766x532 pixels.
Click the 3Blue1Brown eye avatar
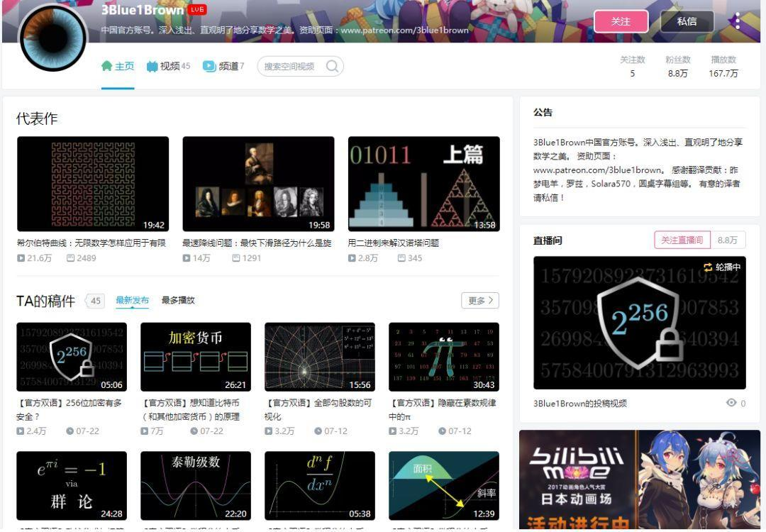[x=53, y=38]
